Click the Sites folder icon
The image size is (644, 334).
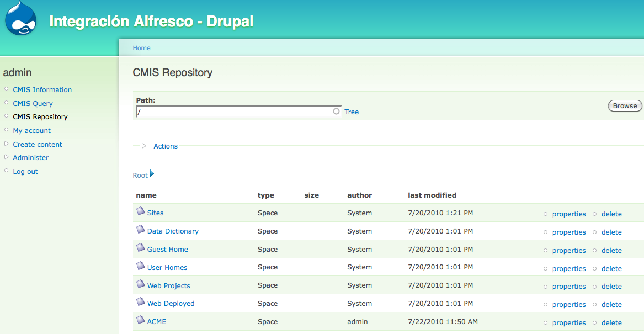141,211
